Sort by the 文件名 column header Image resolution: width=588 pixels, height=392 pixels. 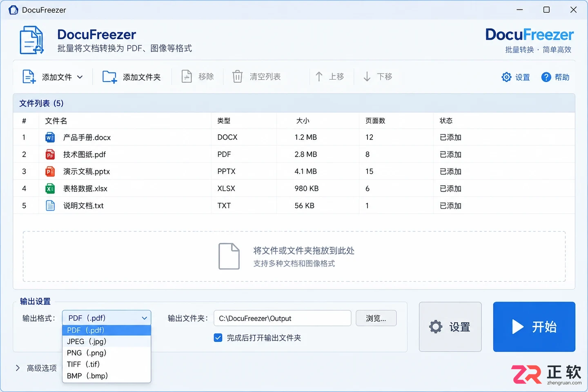click(x=56, y=121)
